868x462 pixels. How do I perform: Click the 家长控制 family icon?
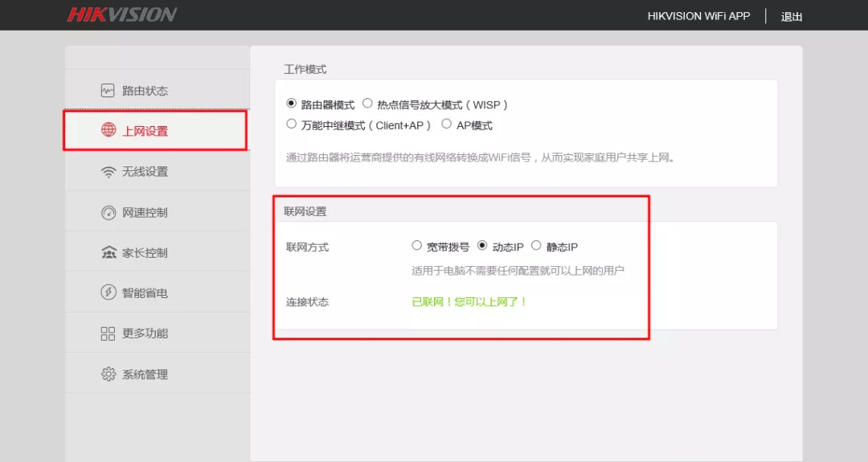[108, 253]
